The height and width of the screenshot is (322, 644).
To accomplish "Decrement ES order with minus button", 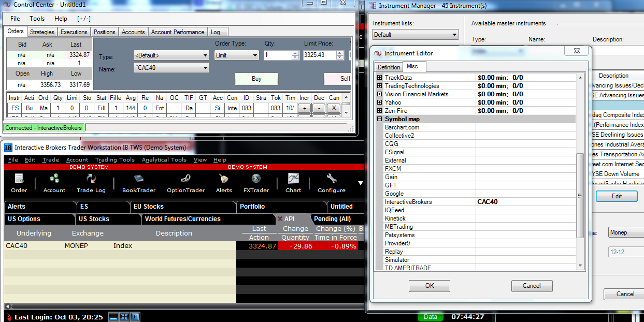I will point(320,108).
